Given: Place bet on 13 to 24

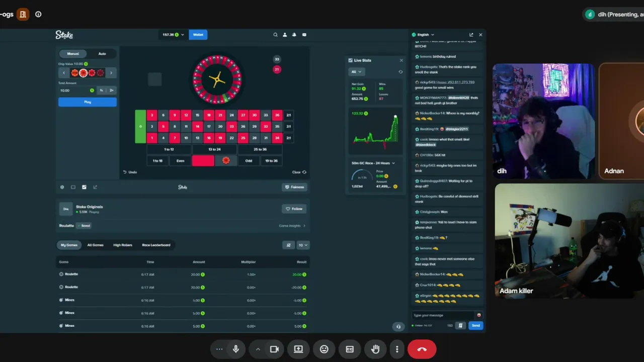Looking at the screenshot, I should (214, 149).
